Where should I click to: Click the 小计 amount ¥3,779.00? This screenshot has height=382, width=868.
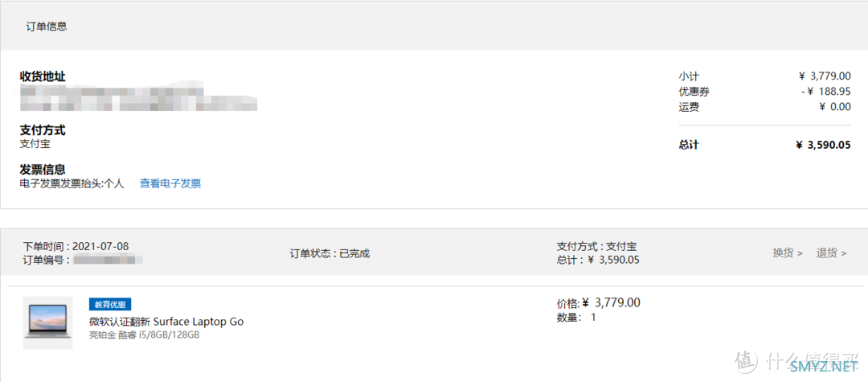click(825, 76)
